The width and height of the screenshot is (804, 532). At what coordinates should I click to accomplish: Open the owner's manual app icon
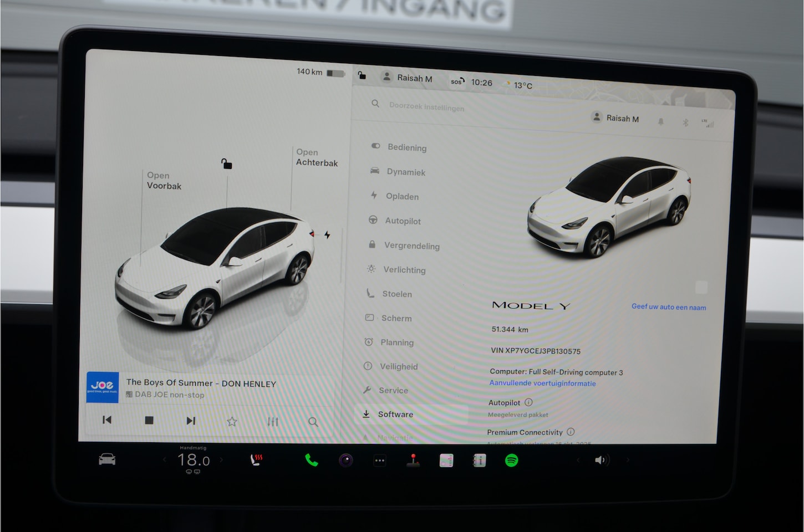coord(479,460)
